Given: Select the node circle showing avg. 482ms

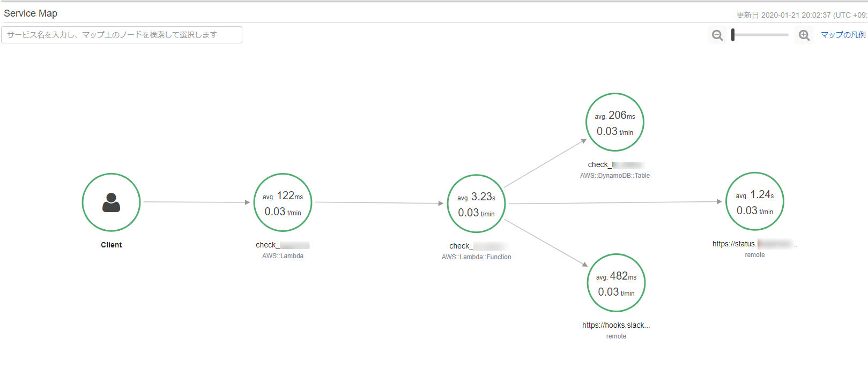Looking at the screenshot, I should tap(616, 283).
